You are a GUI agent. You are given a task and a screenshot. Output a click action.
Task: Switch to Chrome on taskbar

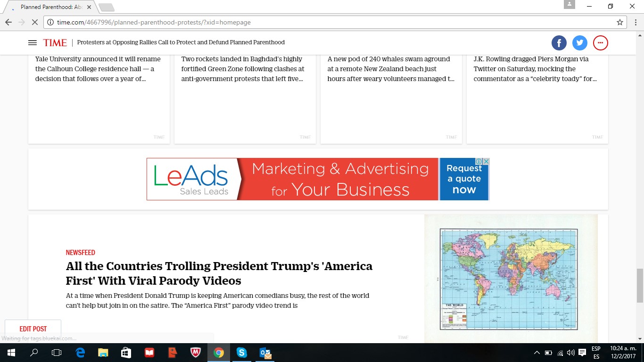click(219, 353)
